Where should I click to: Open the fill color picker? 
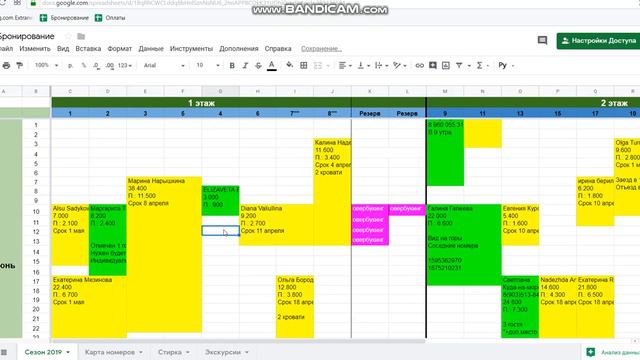289,65
